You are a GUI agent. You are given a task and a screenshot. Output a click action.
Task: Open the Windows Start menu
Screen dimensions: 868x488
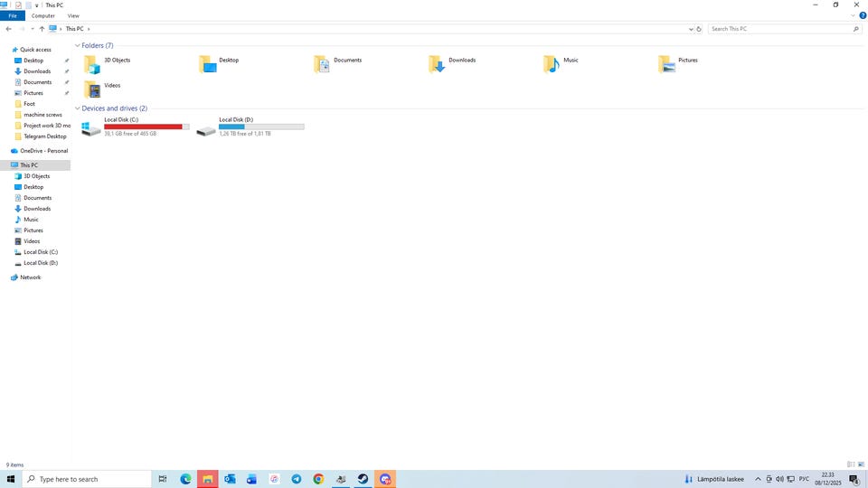(11, 479)
